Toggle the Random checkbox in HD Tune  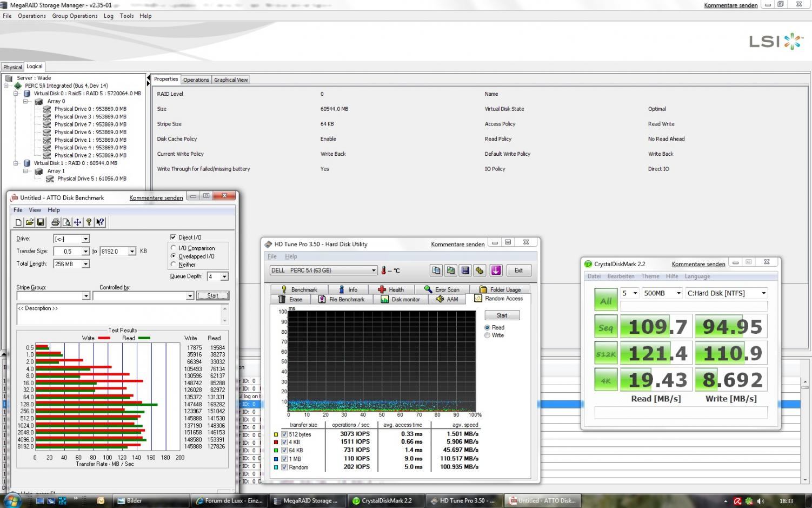(284, 467)
